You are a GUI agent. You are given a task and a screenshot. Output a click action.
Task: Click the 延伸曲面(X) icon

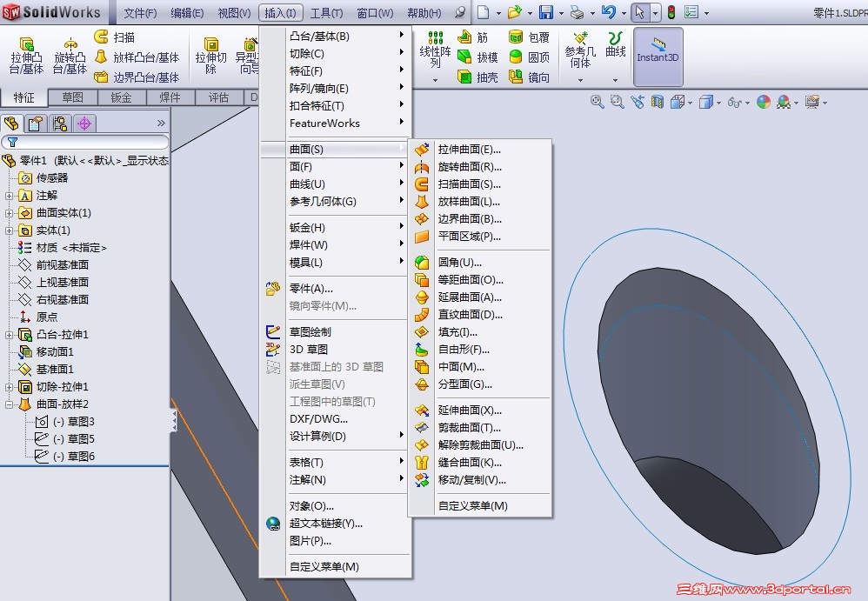422,410
